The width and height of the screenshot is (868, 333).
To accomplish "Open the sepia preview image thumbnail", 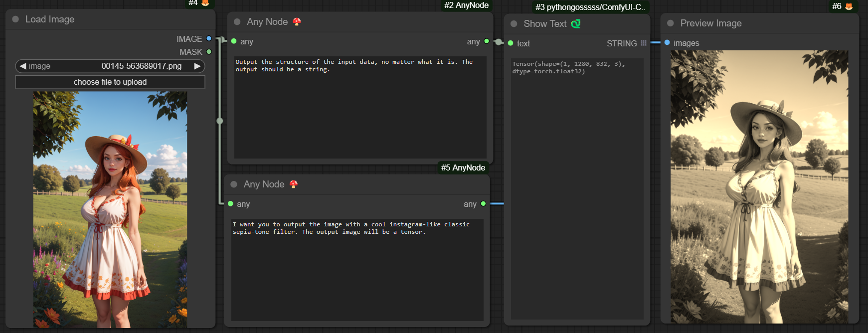I will coord(759,187).
